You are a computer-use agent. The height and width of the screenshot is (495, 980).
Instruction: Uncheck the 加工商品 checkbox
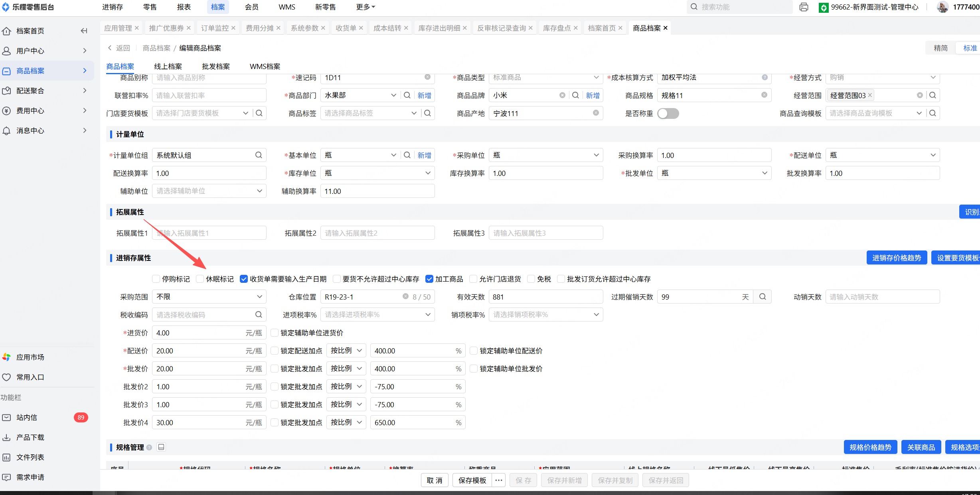click(x=429, y=279)
